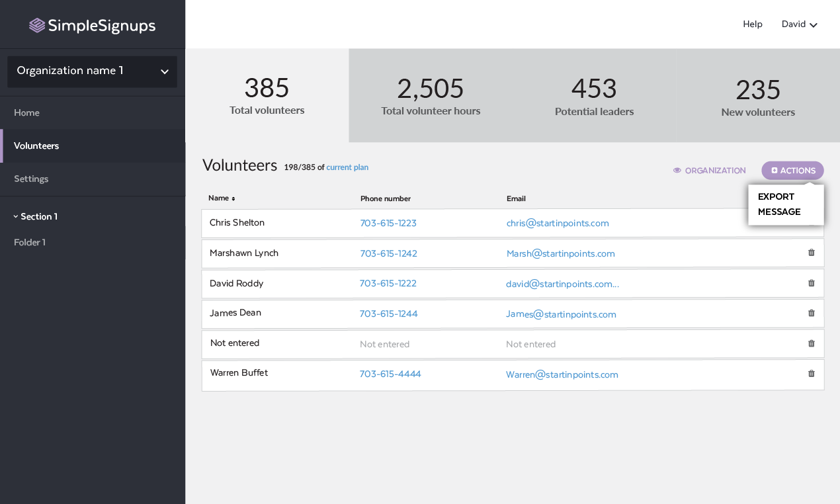Select the Warren Buffet name cell
The image size is (840, 504).
click(239, 372)
